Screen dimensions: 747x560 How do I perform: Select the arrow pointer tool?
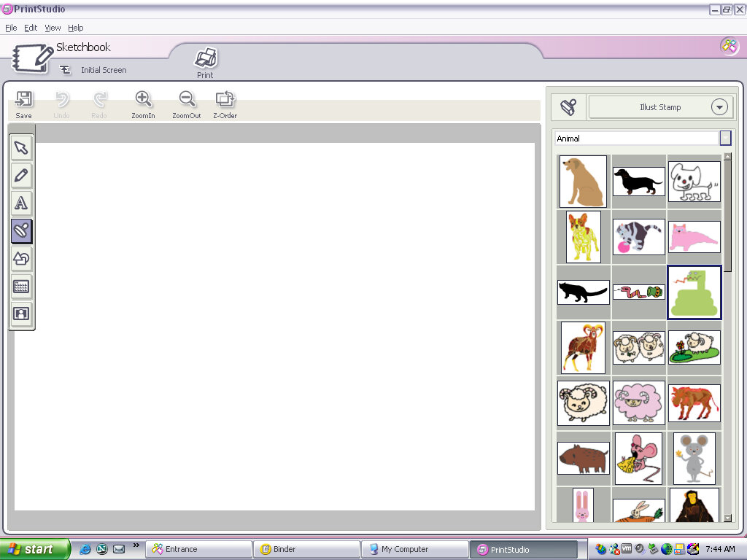pos(21,148)
